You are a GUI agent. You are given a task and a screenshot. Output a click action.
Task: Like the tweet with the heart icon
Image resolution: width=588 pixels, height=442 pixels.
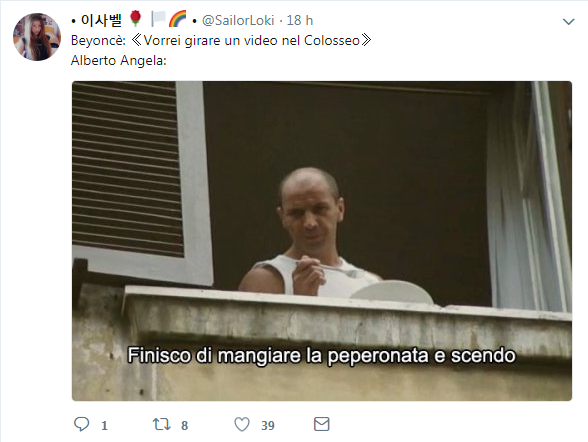tap(242, 424)
